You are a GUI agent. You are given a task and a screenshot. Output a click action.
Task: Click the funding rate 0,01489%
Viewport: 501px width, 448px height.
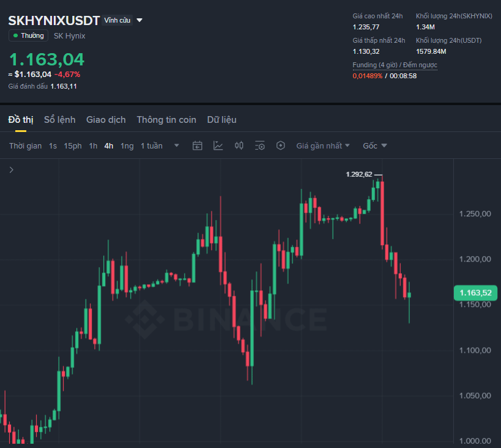368,76
